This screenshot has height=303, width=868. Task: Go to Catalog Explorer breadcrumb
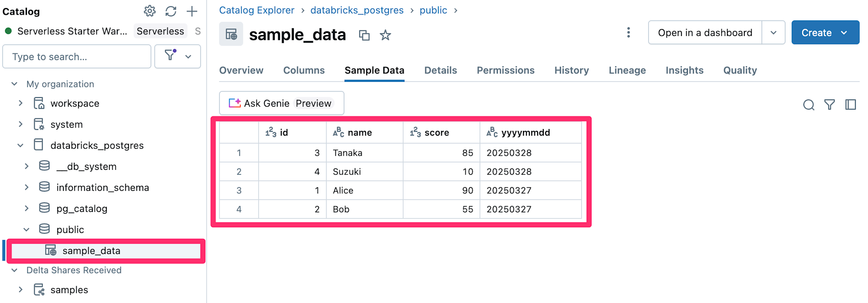coord(256,10)
